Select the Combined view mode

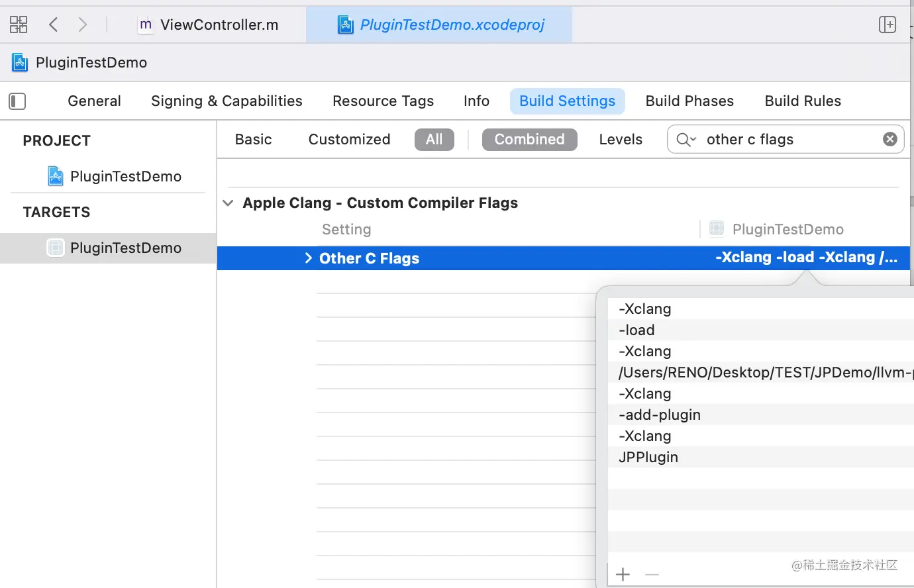[530, 139]
